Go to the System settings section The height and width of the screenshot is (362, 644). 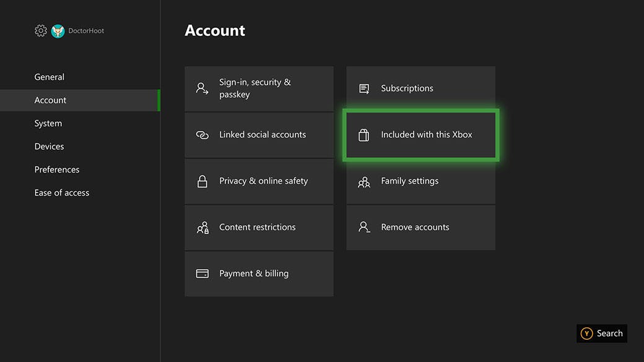(x=48, y=123)
